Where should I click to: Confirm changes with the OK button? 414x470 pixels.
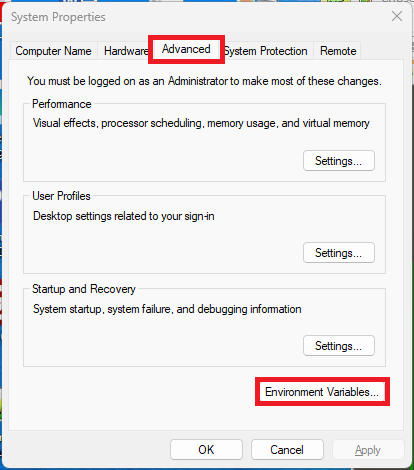(x=206, y=450)
